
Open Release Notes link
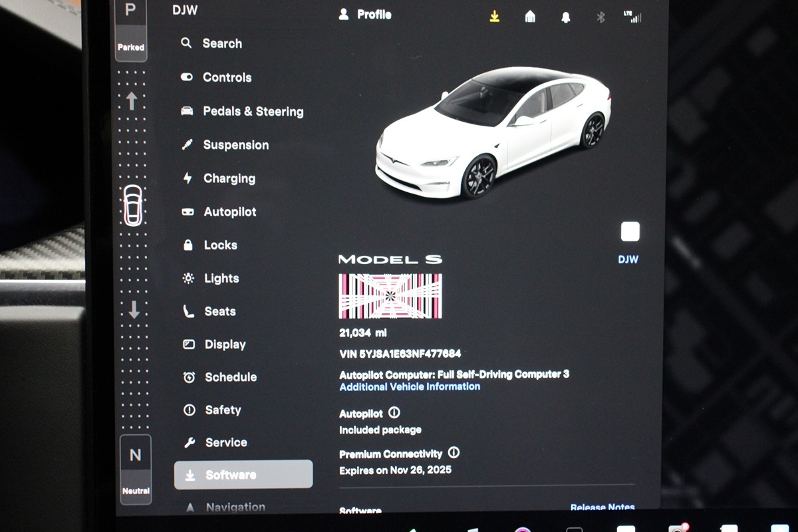tap(602, 507)
